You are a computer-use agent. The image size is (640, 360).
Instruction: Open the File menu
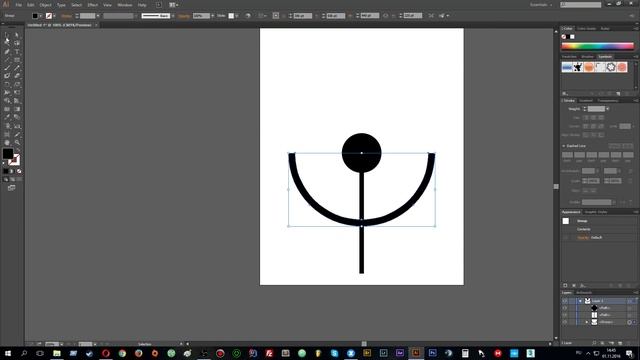coord(18,5)
